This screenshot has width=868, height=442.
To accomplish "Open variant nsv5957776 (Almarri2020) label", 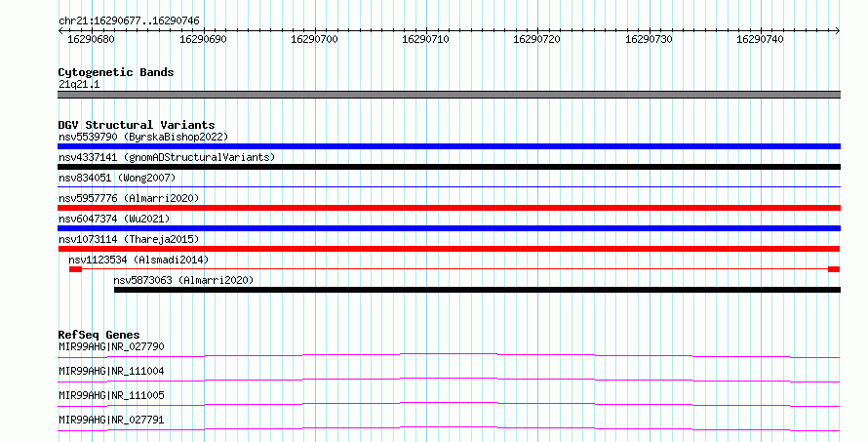I will tap(129, 198).
